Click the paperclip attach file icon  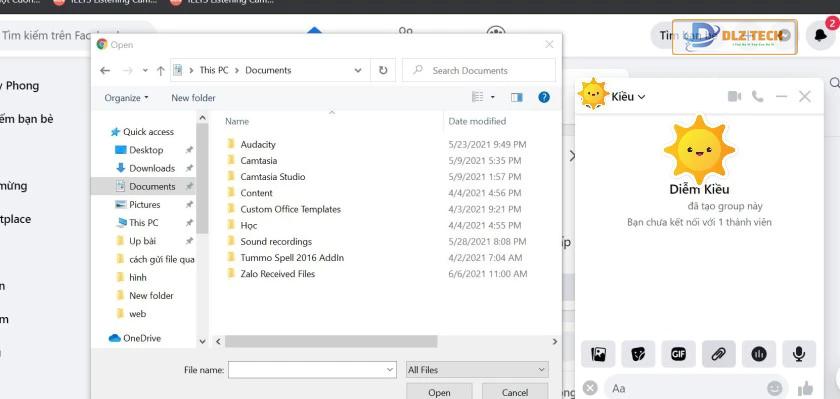pyautogui.click(x=718, y=354)
